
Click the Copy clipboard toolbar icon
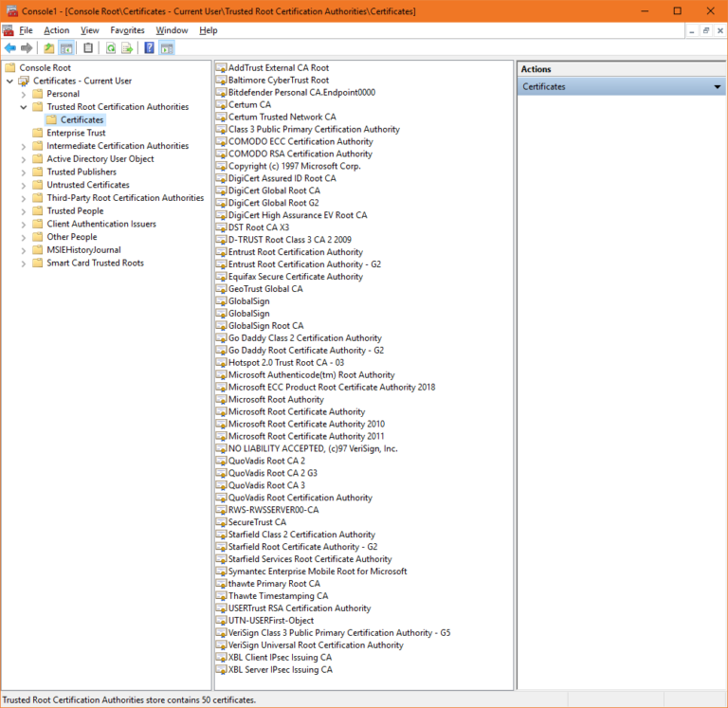pos(88,47)
